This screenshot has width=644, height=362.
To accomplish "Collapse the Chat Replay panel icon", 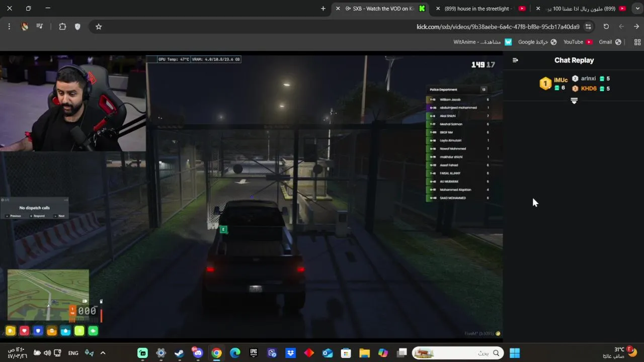I will click(x=515, y=60).
